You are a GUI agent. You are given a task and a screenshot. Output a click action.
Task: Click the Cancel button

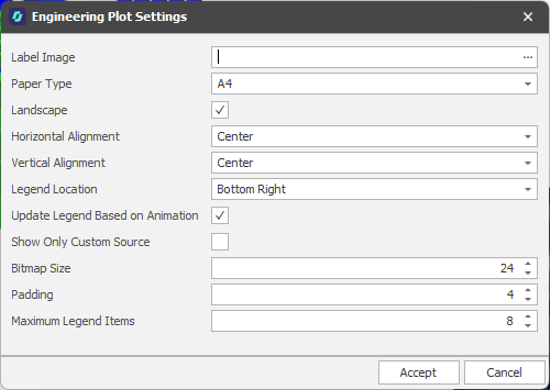pyautogui.click(x=504, y=372)
